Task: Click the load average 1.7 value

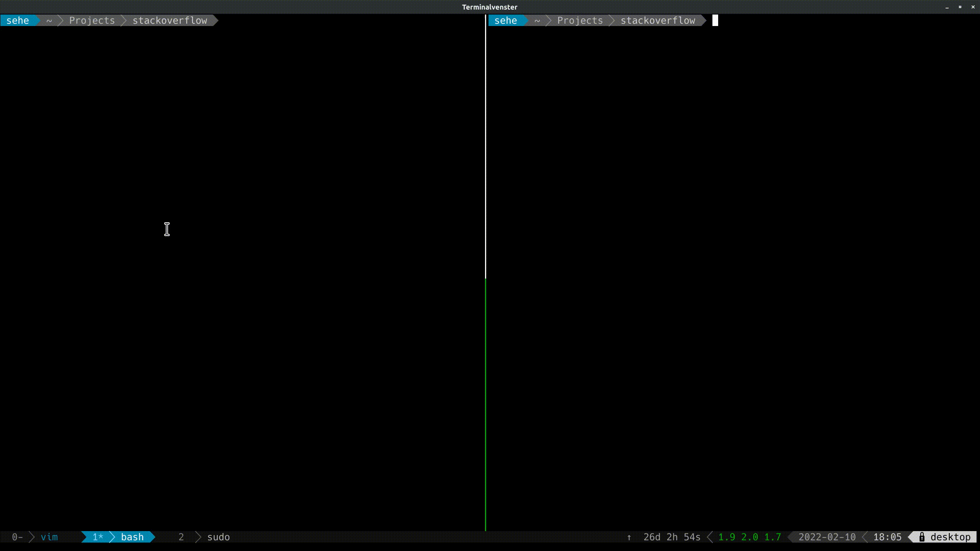Action: click(x=773, y=537)
